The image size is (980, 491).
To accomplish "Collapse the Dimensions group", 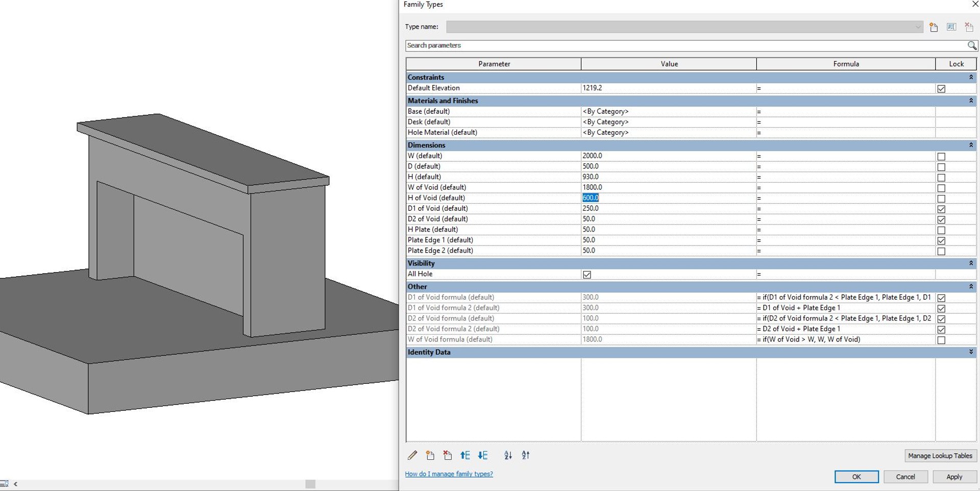I will point(971,145).
